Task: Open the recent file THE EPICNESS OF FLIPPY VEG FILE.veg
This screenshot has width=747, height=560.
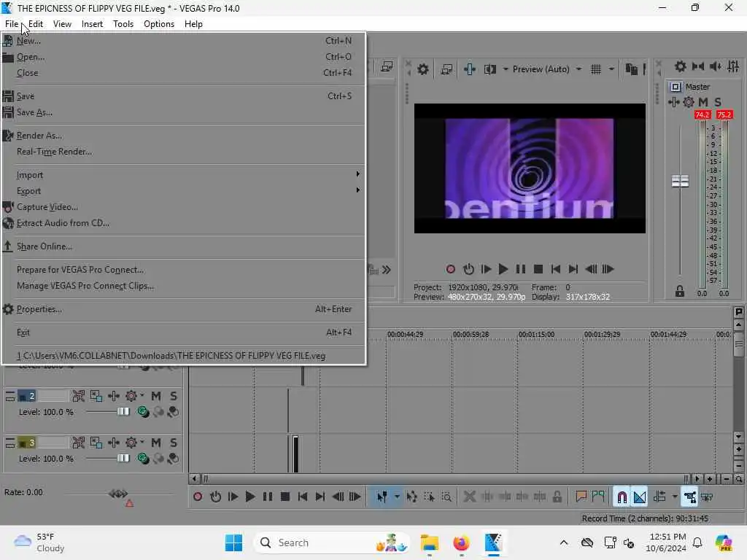Action: click(183, 356)
